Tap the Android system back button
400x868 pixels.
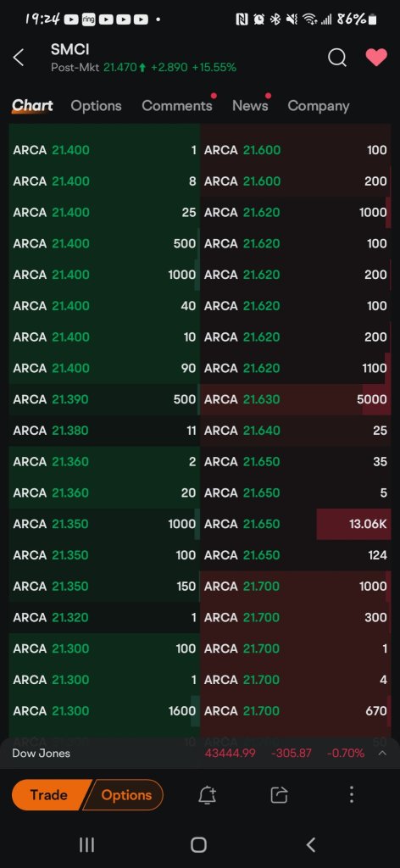tap(311, 844)
